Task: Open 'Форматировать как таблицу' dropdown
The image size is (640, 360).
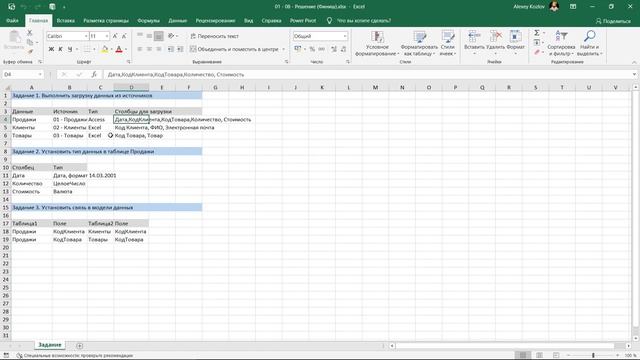Action: (x=419, y=43)
